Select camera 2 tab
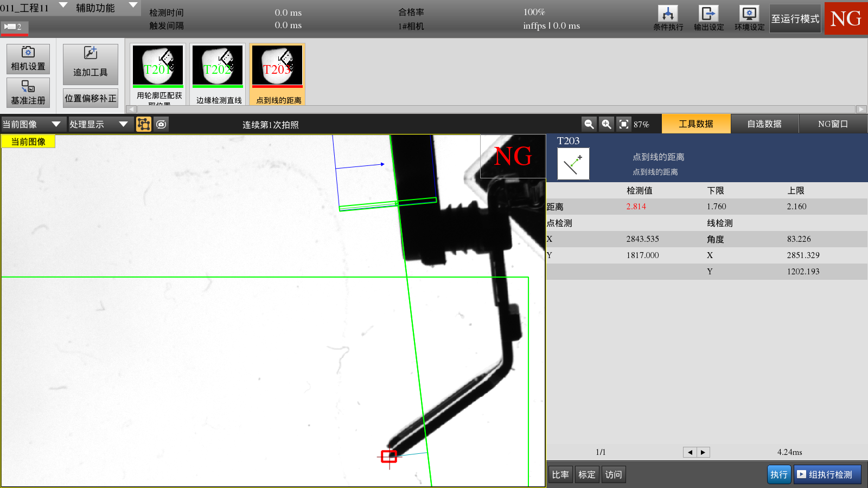Screen dimensions: 868x488 [x=14, y=27]
